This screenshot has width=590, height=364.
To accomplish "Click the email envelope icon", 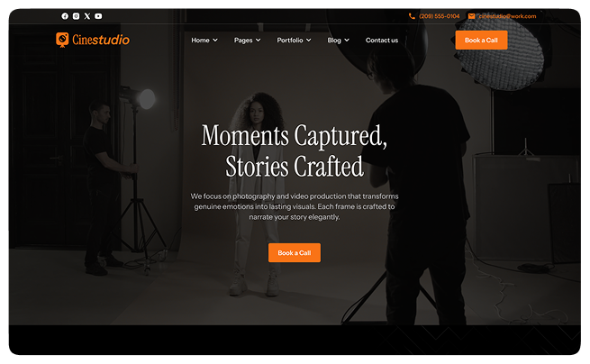I will tap(471, 16).
